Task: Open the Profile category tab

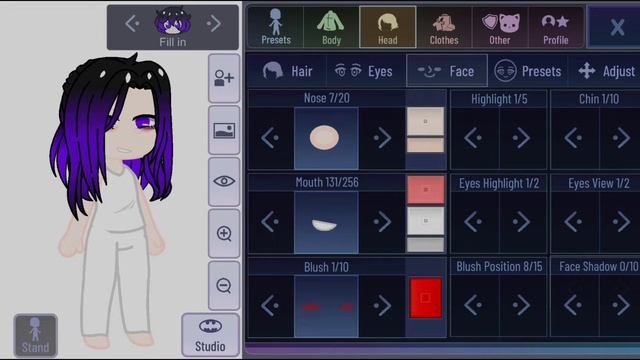Action: coord(556,27)
